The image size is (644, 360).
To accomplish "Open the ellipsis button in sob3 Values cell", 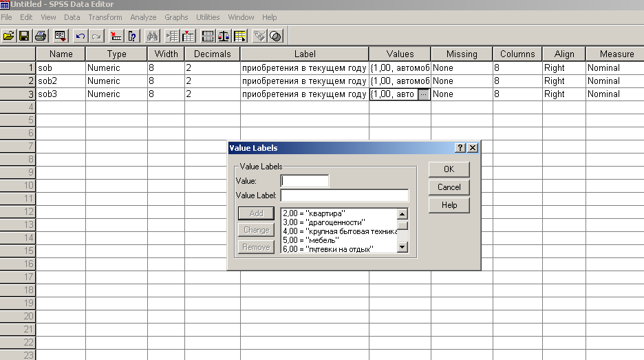I will [x=423, y=94].
